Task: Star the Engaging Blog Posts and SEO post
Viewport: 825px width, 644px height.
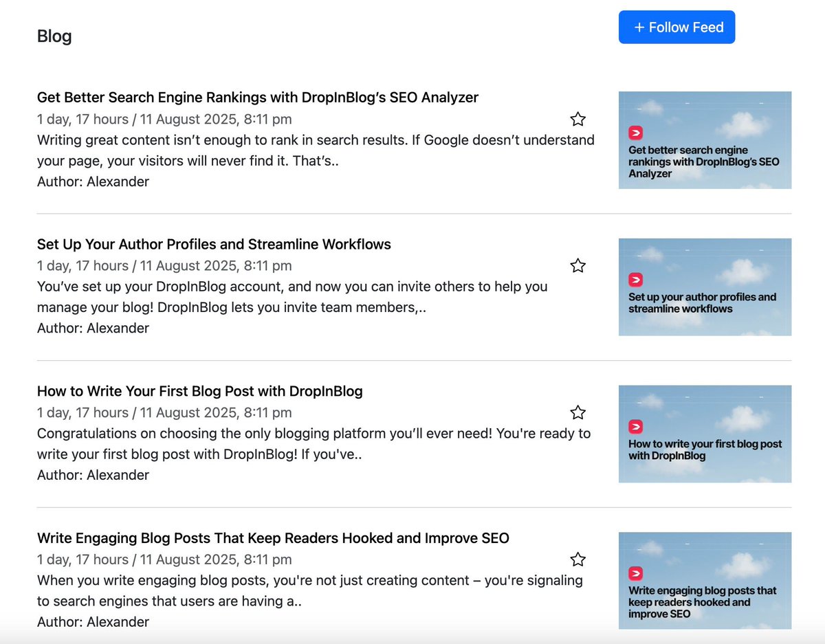Action: pos(578,559)
